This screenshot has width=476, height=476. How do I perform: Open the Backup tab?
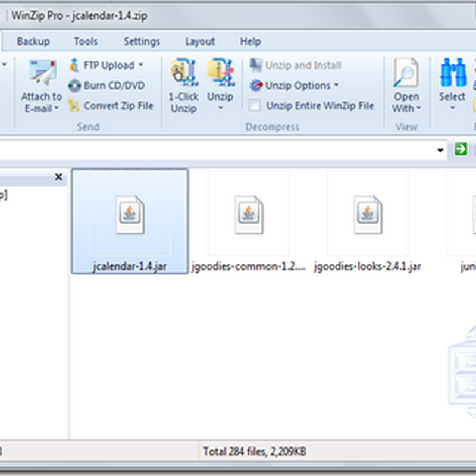click(33, 41)
